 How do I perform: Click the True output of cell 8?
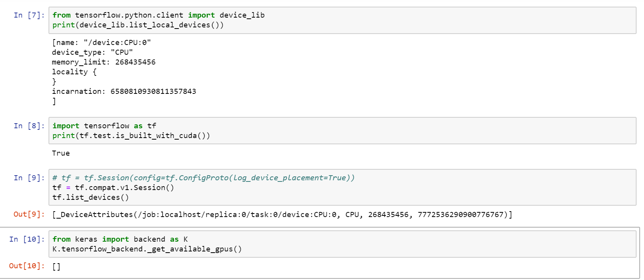61,153
